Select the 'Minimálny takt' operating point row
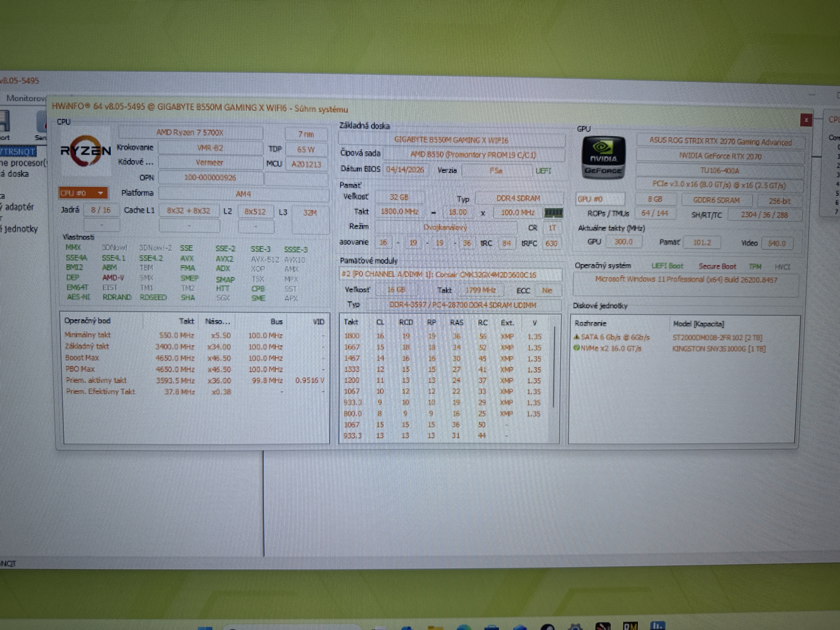The height and width of the screenshot is (630, 840). [x=194, y=335]
